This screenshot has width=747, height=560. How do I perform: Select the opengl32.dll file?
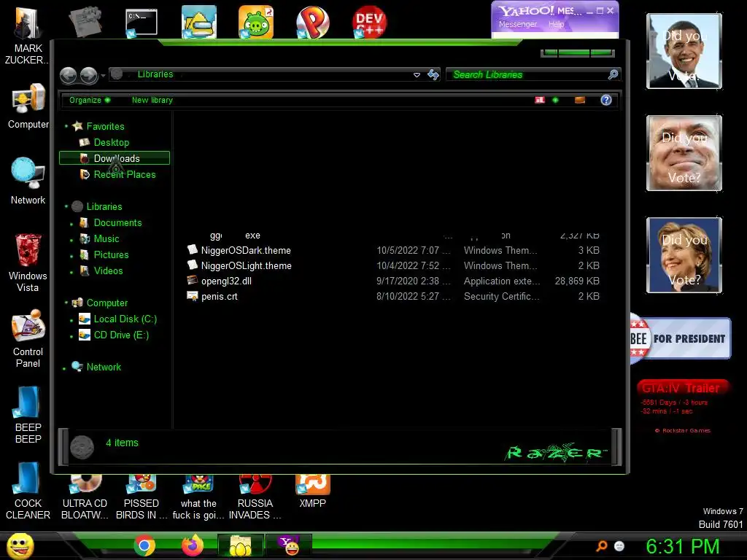[226, 281]
